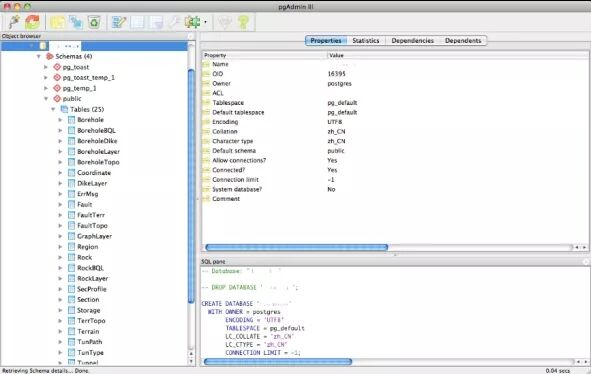Open the Dependencies tab
The image size is (591, 374).
412,40
